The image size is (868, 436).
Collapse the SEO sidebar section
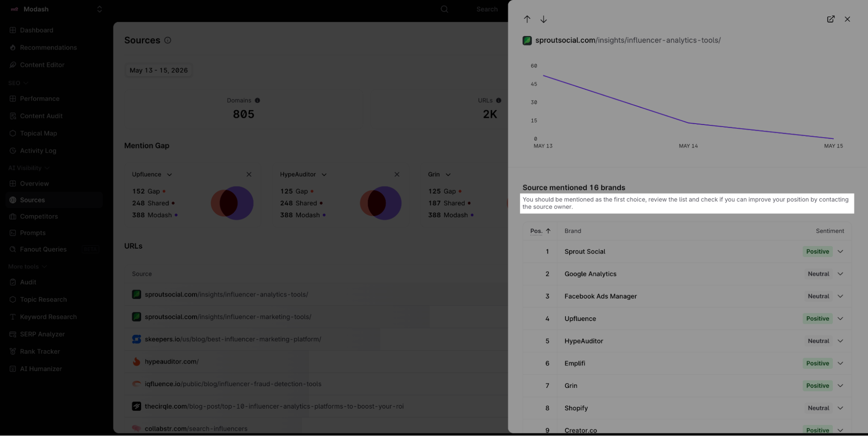[x=18, y=83]
